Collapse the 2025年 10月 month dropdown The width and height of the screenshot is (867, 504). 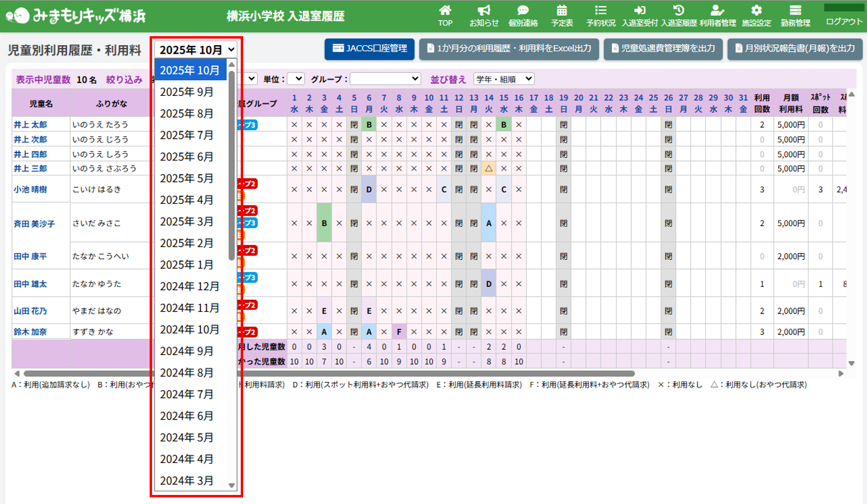(x=197, y=49)
